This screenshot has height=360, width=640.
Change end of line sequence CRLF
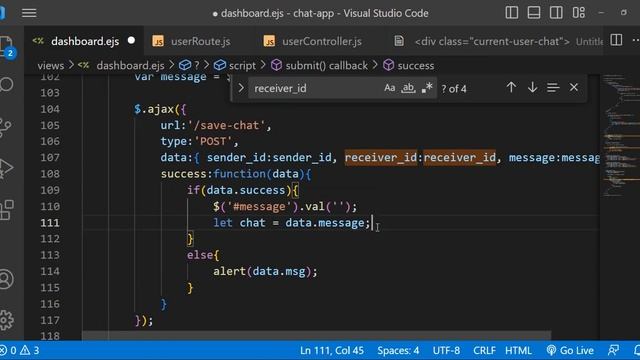point(484,350)
